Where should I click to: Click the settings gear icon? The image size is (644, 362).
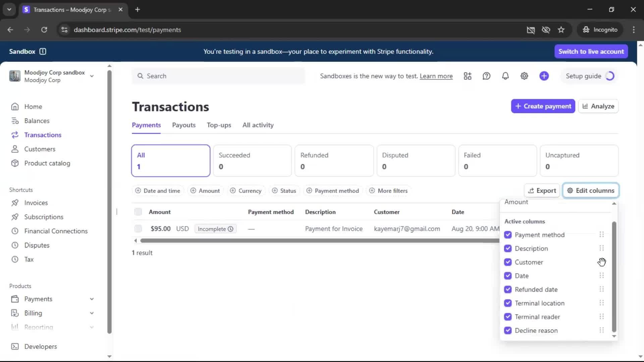click(524, 76)
